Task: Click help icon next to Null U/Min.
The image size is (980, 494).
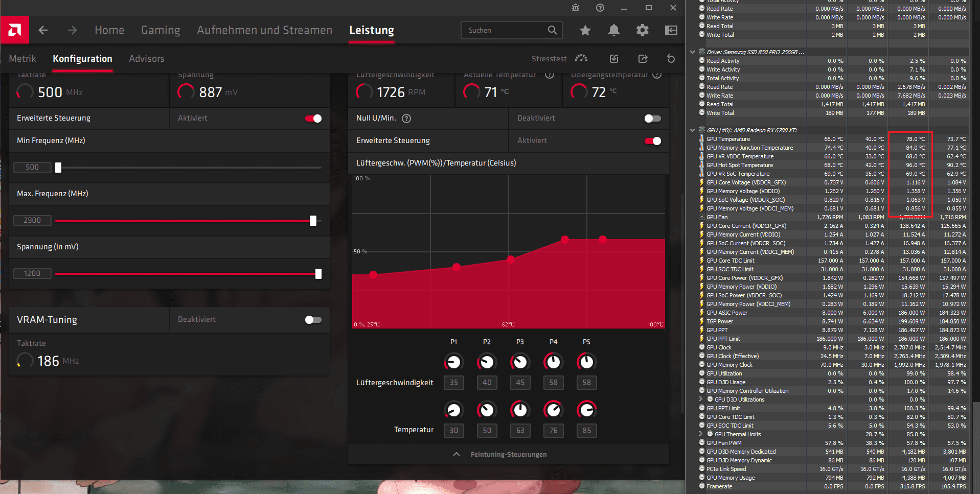Action: point(406,119)
